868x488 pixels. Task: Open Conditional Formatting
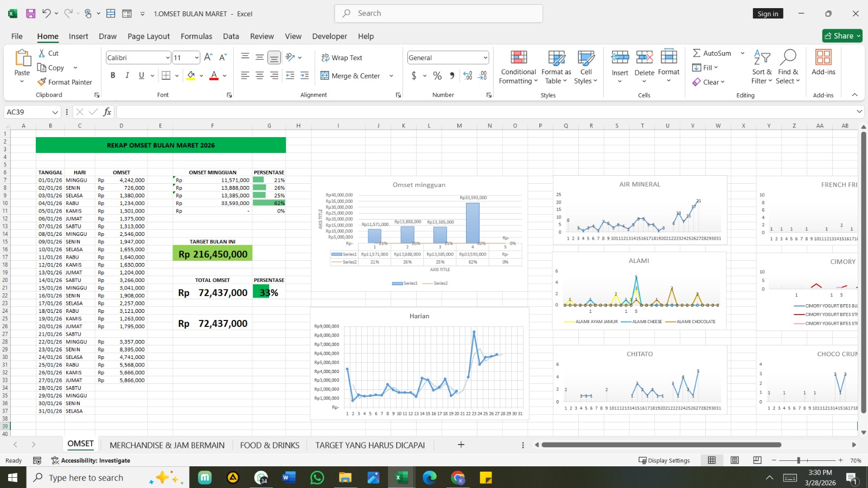point(518,67)
